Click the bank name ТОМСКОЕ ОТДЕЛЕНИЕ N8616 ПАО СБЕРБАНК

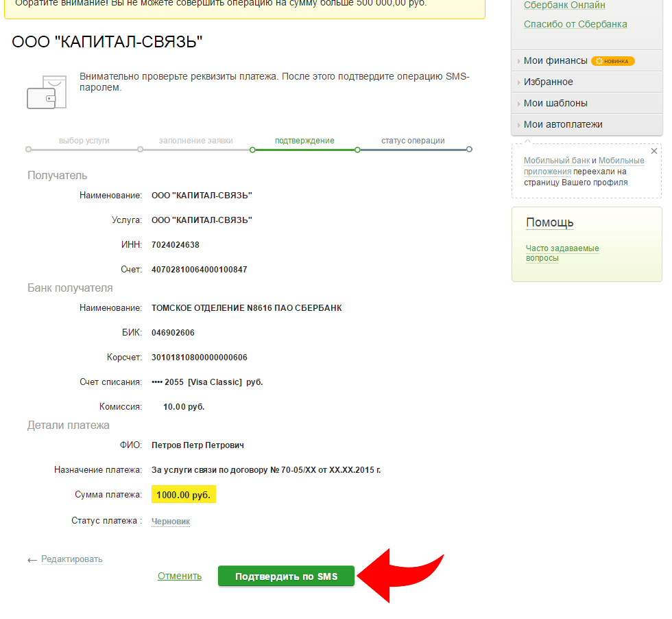pos(246,308)
